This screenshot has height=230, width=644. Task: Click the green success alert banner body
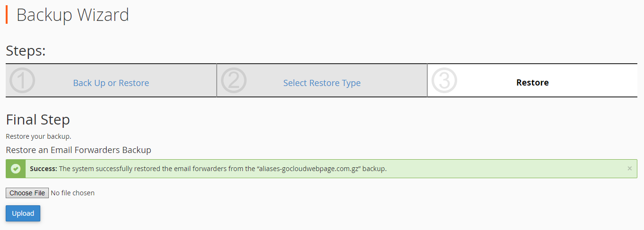pyautogui.click(x=322, y=169)
